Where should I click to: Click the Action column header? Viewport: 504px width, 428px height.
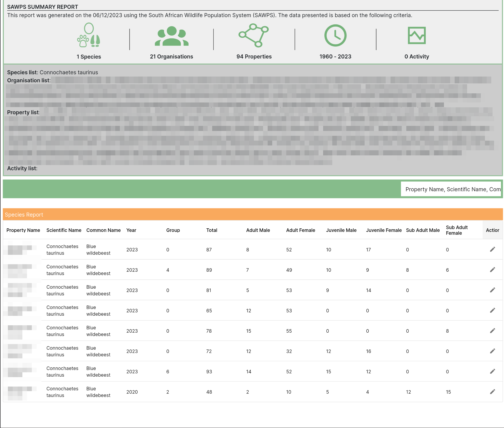pyautogui.click(x=493, y=230)
